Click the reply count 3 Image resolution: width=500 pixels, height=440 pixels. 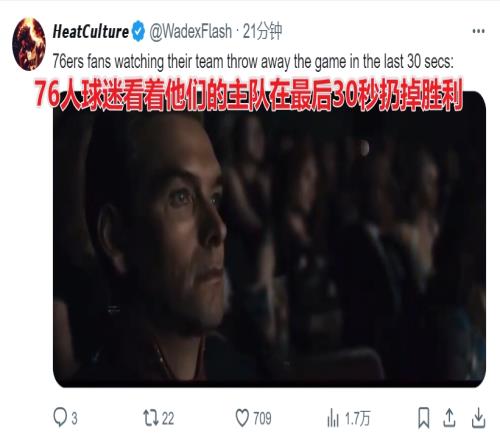click(74, 418)
